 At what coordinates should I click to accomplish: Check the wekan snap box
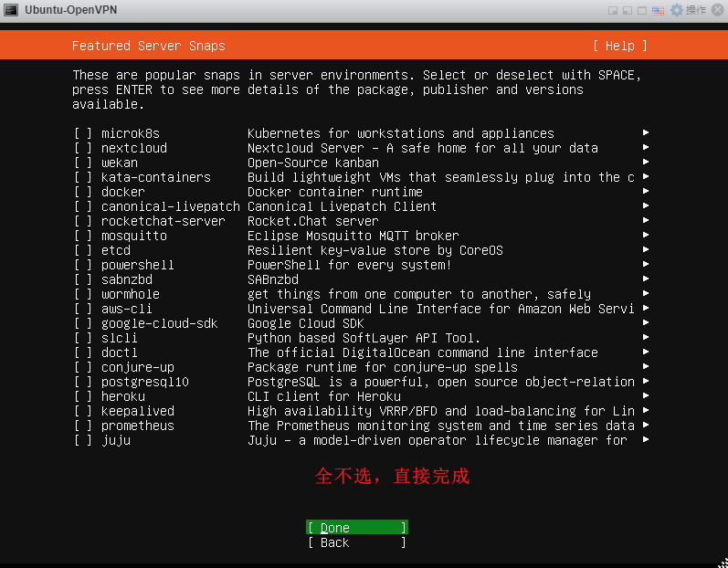pyautogui.click(x=83, y=163)
